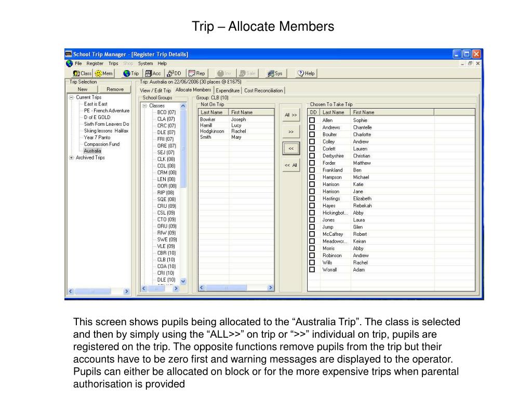Click the Not On Trip horizontal scrollbar thumb
532x399 pixels.
coord(226,288)
